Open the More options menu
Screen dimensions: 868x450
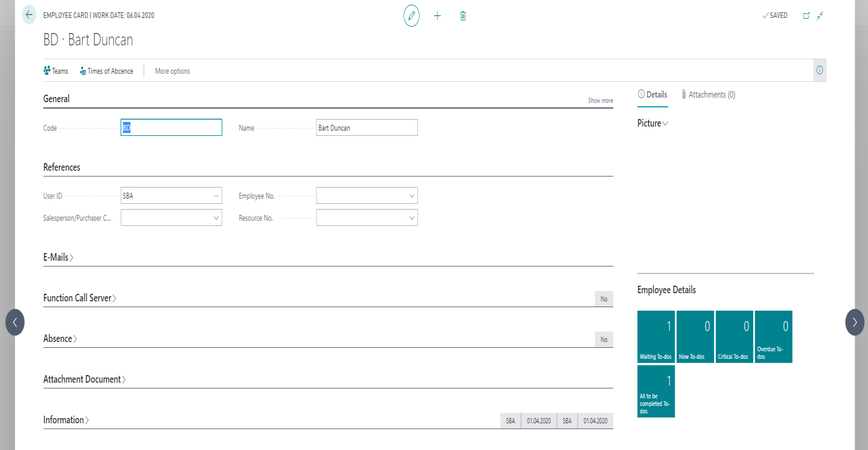tap(172, 70)
